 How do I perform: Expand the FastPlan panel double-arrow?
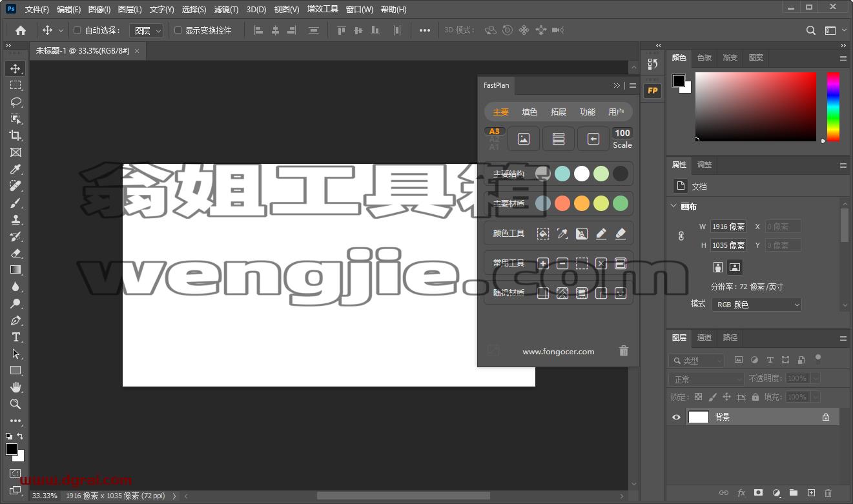click(617, 85)
